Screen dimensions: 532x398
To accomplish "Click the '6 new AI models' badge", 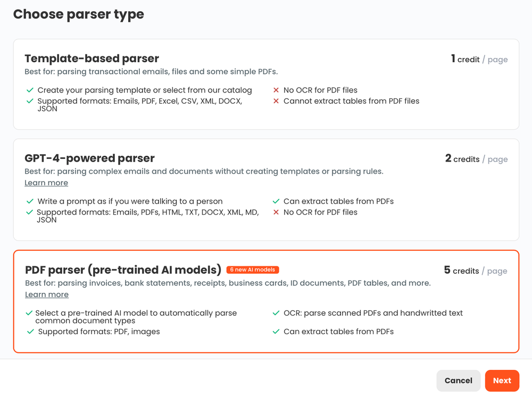I will tap(252, 269).
